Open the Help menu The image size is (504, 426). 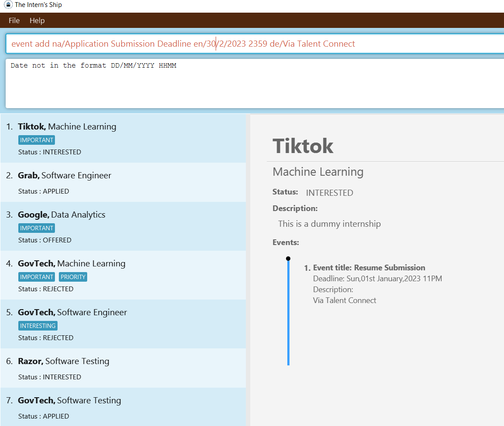pos(37,20)
